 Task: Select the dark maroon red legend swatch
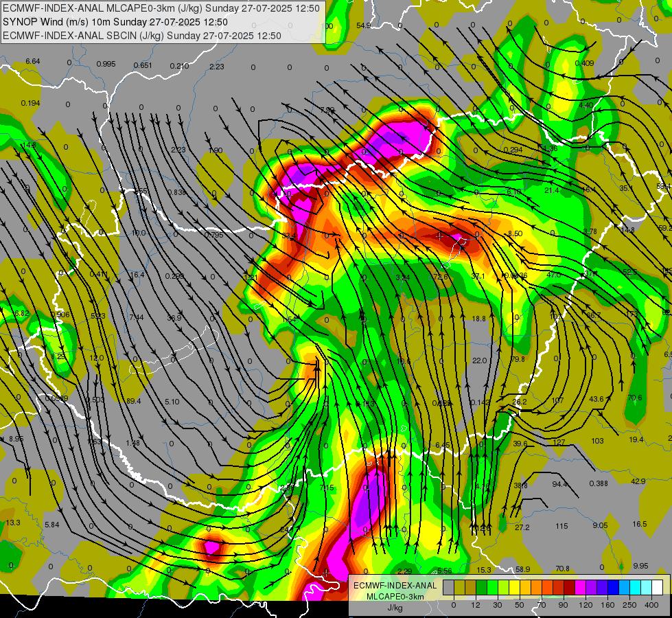[570, 587]
